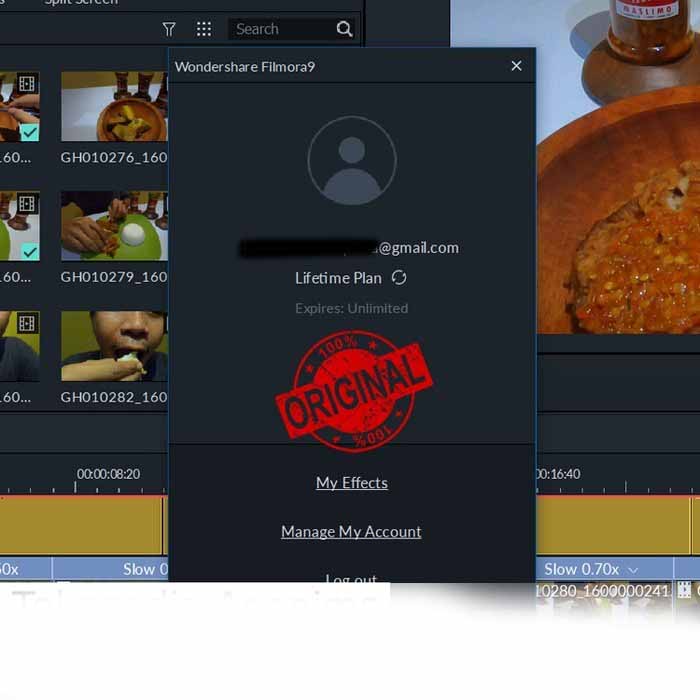Open the grid view icon
This screenshot has height=700, width=700.
point(204,29)
